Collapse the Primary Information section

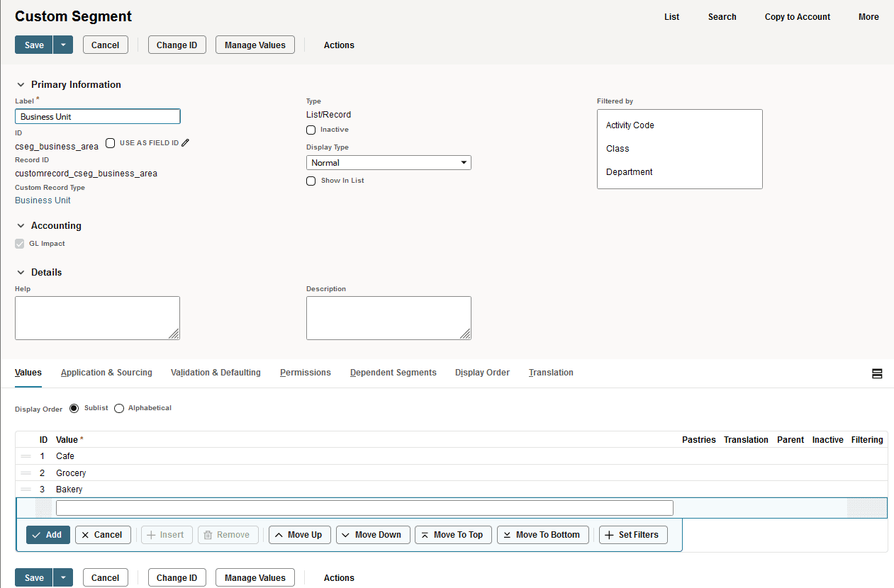tap(21, 84)
